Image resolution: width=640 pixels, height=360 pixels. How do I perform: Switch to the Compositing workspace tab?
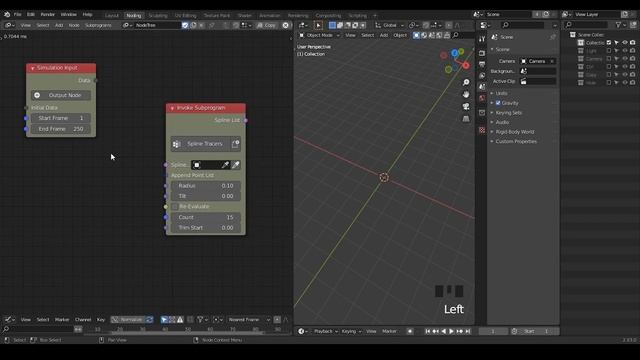[x=328, y=16]
